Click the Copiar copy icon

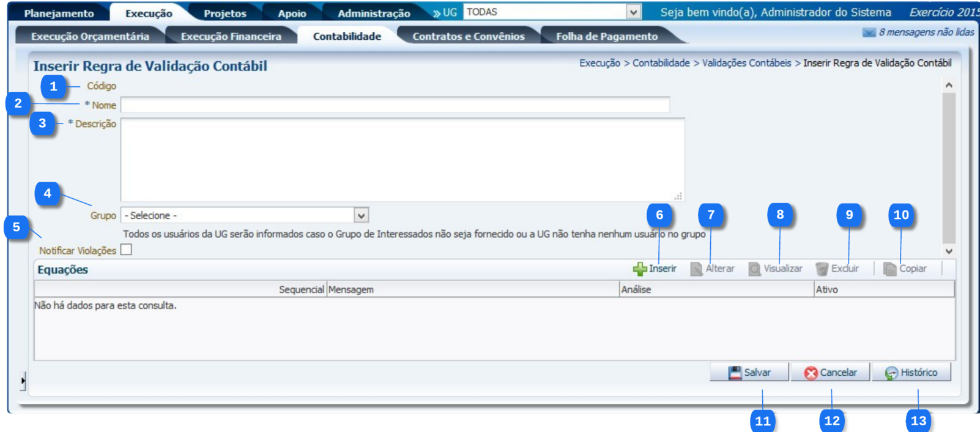[x=890, y=269]
